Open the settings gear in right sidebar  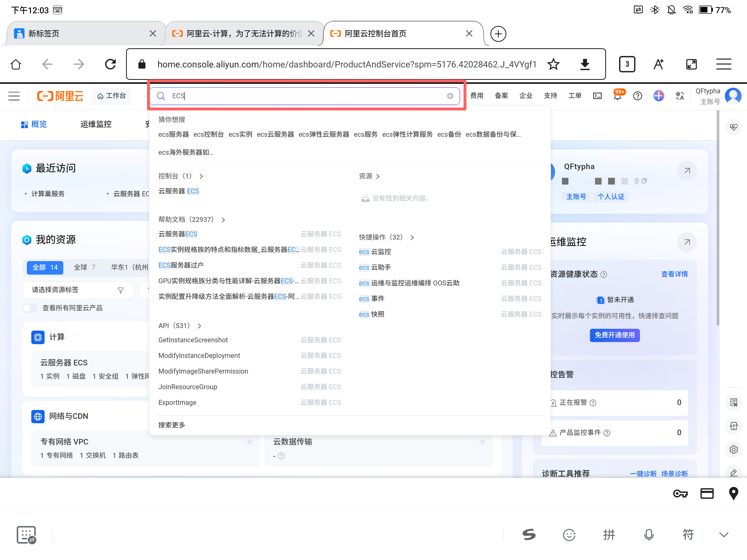pyautogui.click(x=733, y=449)
